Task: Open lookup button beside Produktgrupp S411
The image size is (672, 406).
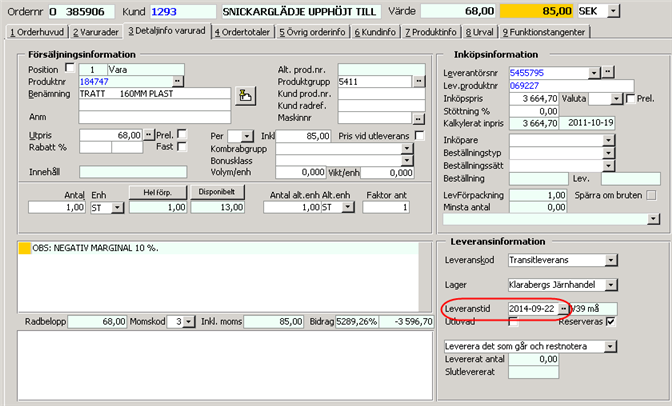Action: coord(419,81)
